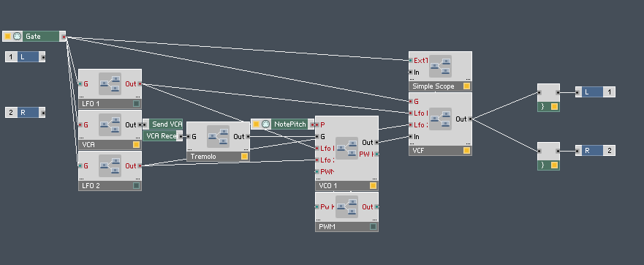Click the G input port of Tremolo
644x265 pixels.
click(x=189, y=137)
